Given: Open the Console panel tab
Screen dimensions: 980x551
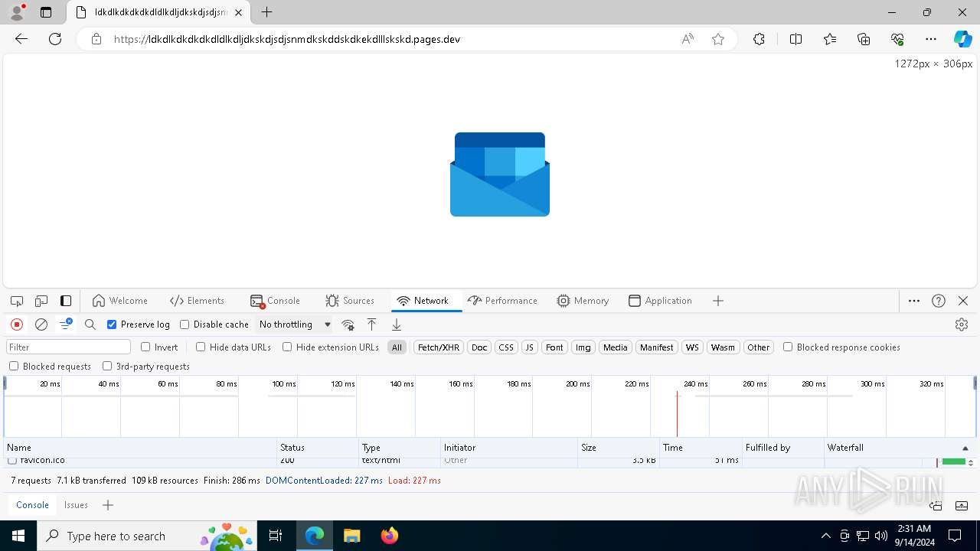Looking at the screenshot, I should pyautogui.click(x=276, y=301).
